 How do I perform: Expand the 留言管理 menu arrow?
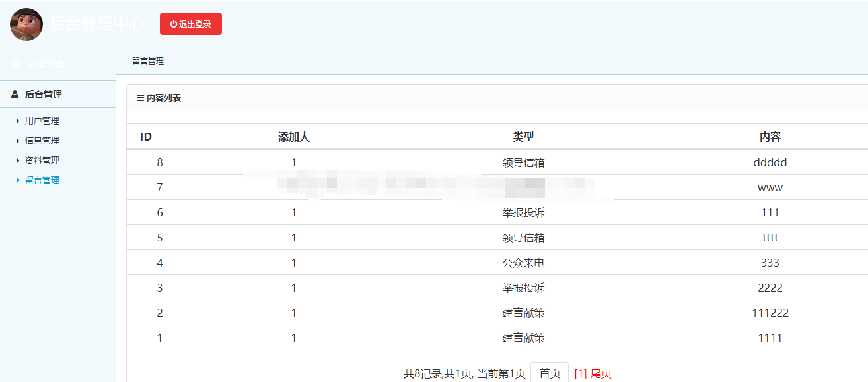click(x=18, y=180)
